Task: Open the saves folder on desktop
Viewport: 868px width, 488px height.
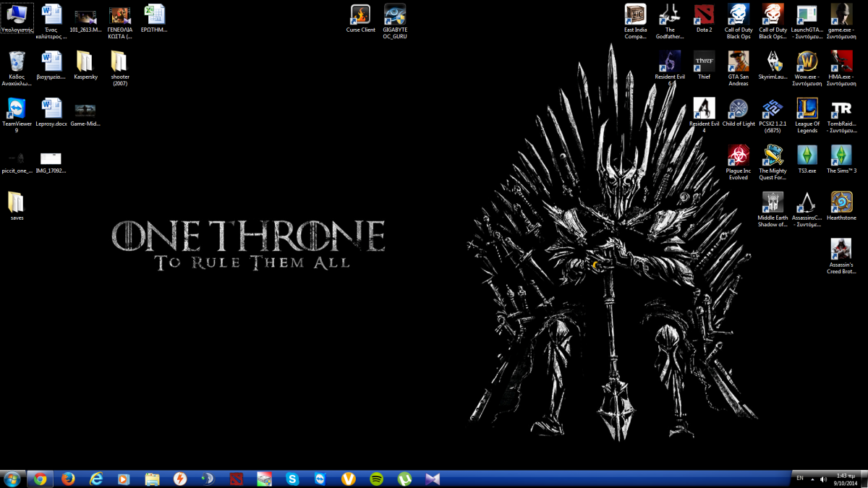Action: coord(17,206)
